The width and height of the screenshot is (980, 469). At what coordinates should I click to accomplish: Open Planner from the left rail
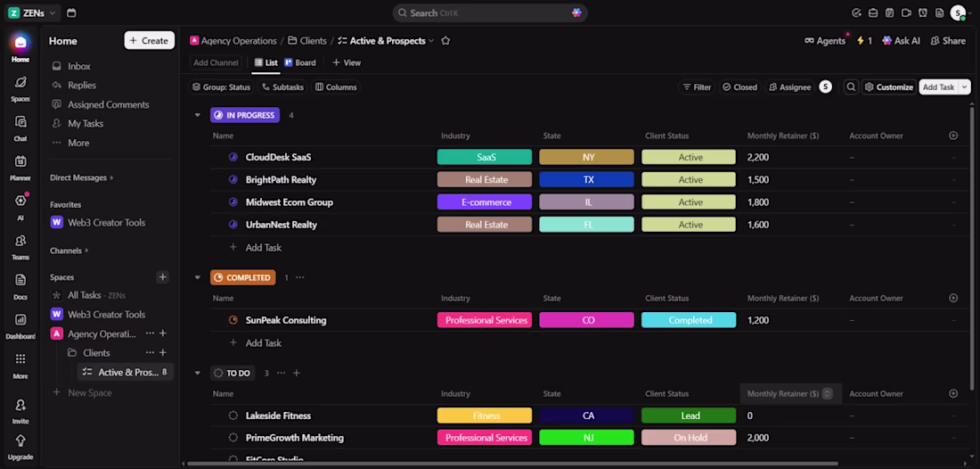pyautogui.click(x=20, y=168)
